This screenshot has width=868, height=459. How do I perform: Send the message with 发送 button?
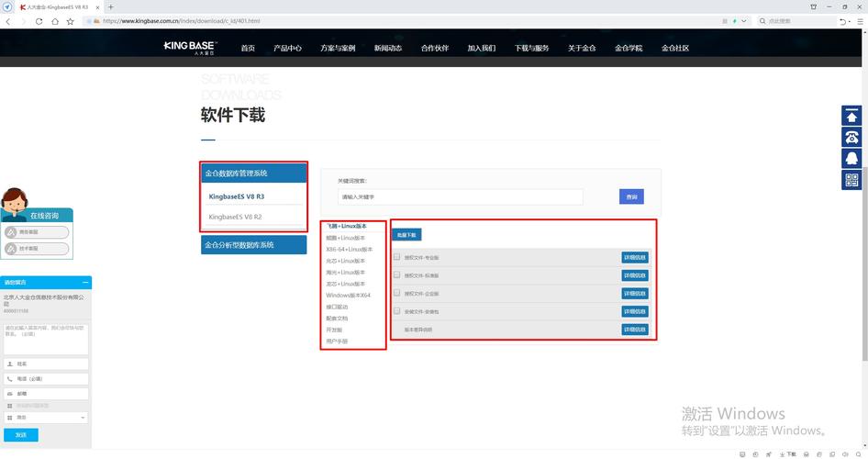(x=21, y=434)
